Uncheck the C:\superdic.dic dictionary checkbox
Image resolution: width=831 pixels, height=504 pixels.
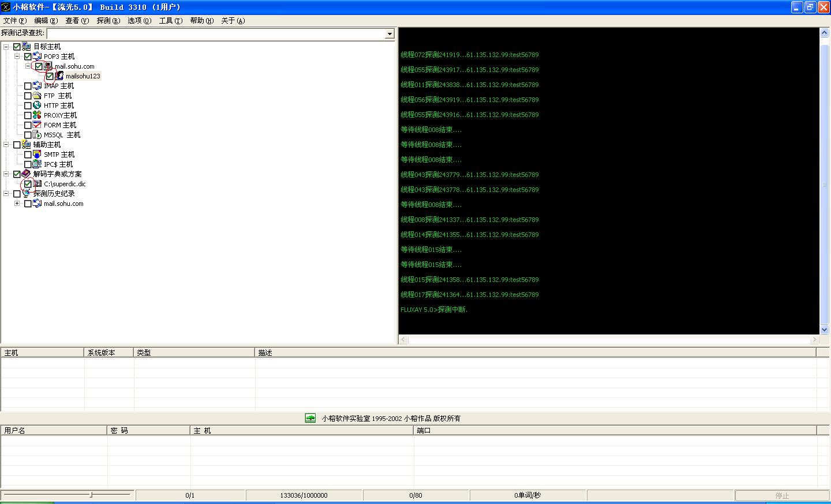[x=28, y=184]
